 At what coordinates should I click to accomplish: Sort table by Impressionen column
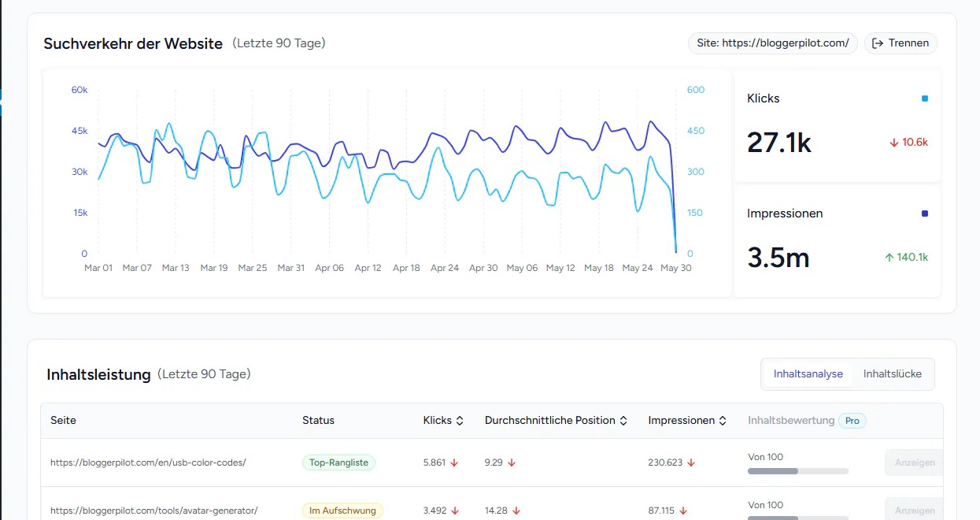click(x=686, y=421)
